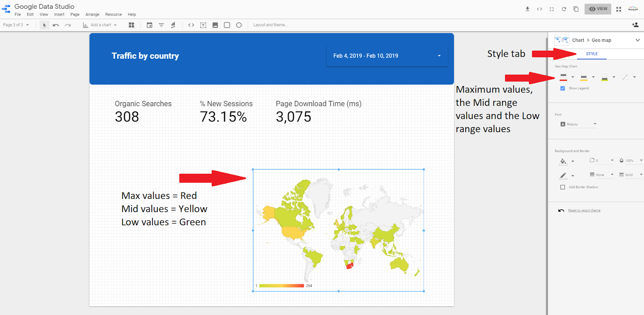The image size is (644, 315).
Task: Redo the last undone action
Action: coord(68,25)
